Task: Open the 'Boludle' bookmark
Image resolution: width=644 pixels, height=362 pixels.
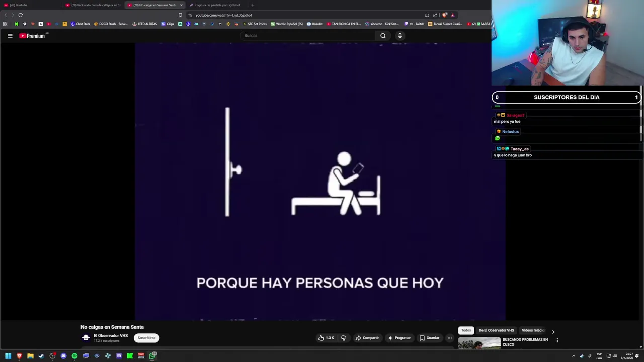Action: point(315,24)
